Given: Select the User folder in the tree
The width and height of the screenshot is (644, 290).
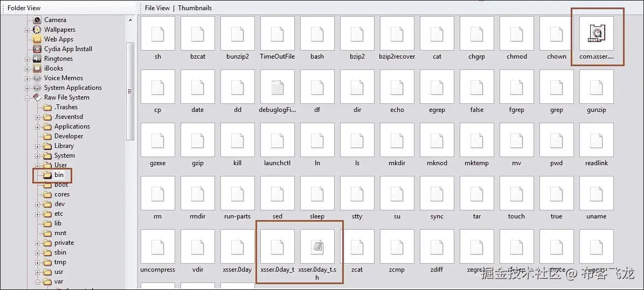Looking at the screenshot, I should (x=60, y=165).
